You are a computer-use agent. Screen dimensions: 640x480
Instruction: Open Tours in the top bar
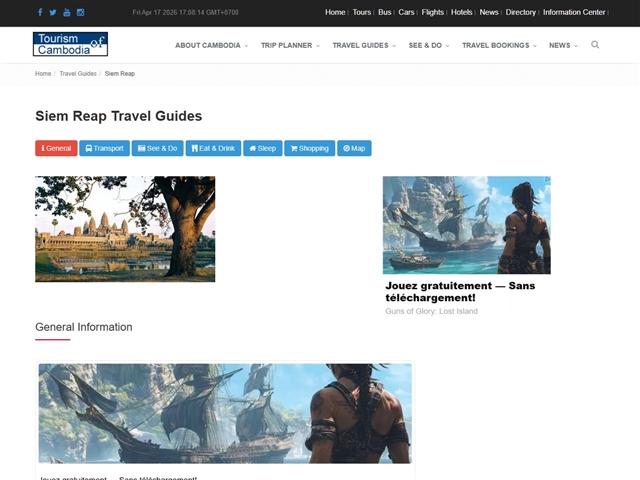tap(362, 12)
